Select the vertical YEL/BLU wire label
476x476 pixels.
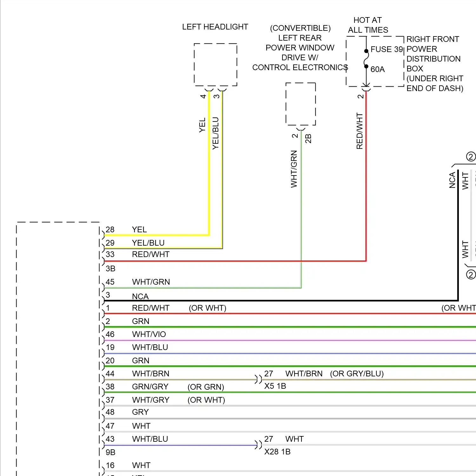tap(215, 133)
